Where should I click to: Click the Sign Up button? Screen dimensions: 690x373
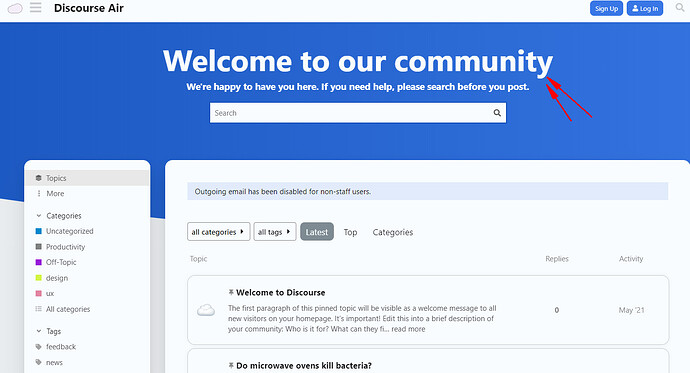606,8
